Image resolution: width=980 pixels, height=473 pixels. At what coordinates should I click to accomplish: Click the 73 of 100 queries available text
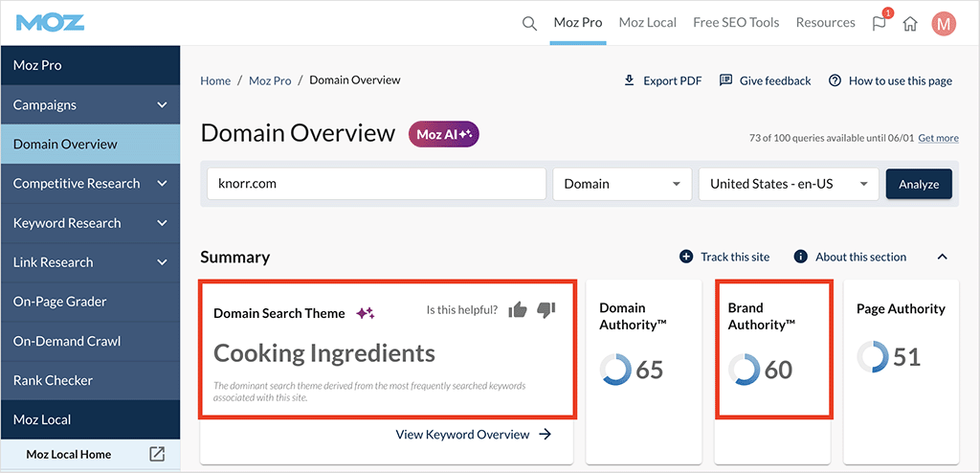pos(832,138)
